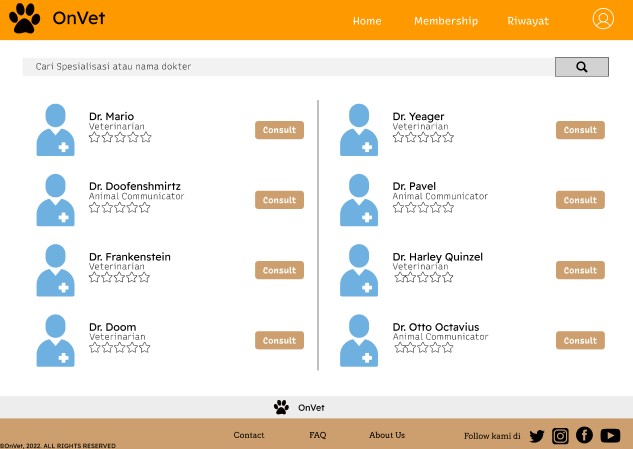Click Dr. Pavel's avatar
The width and height of the screenshot is (633, 449).
(x=359, y=200)
